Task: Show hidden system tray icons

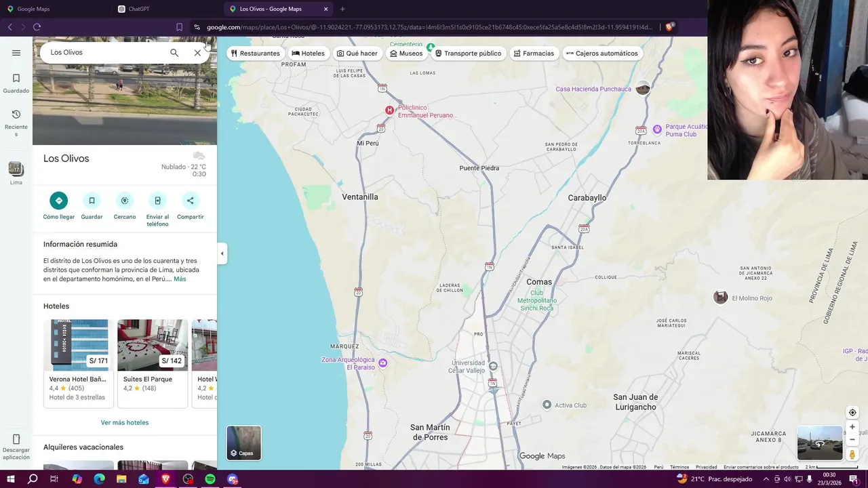Action: click(766, 479)
